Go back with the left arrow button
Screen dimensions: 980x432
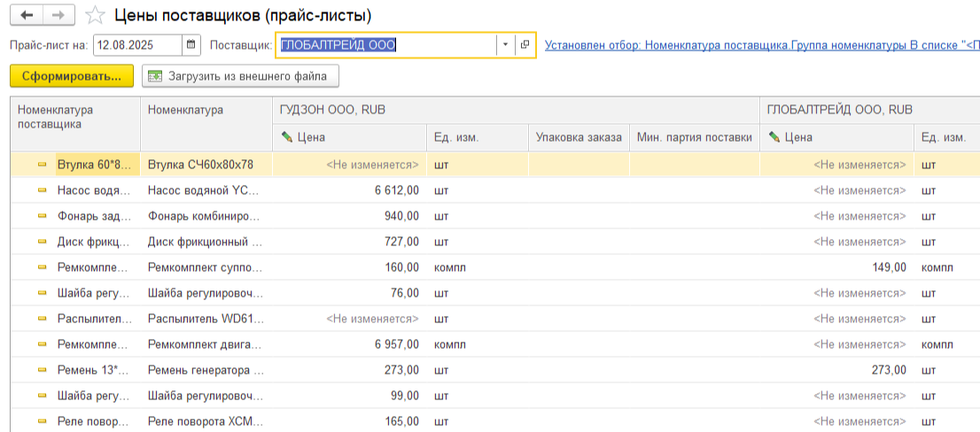tap(27, 15)
